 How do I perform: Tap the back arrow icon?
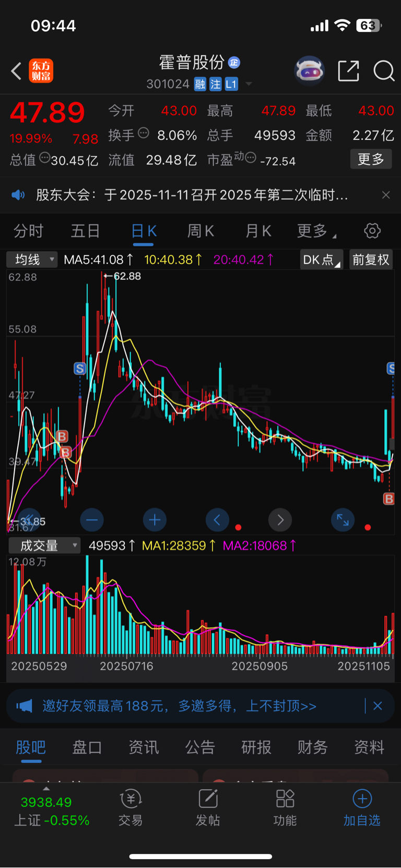17,71
